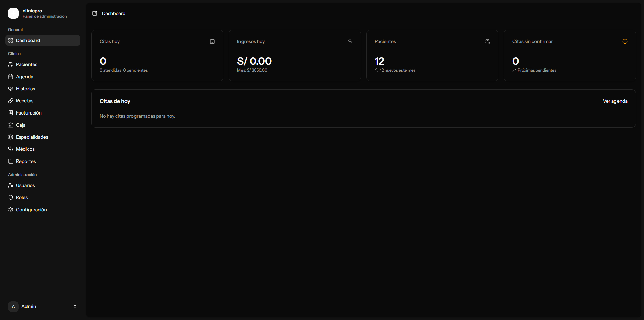Open Agenda from the sidebar
The image size is (644, 320).
tap(43, 77)
